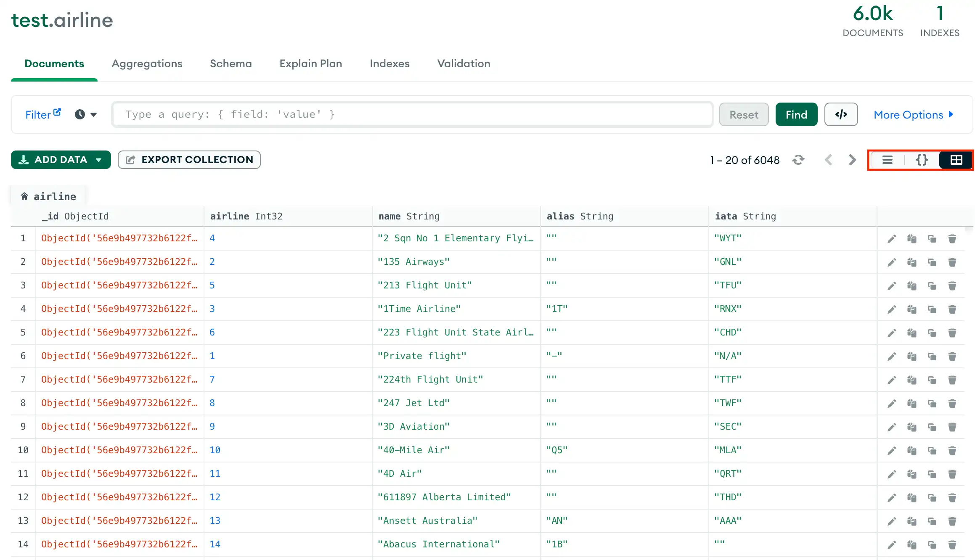Switch to list view of documents

point(888,160)
